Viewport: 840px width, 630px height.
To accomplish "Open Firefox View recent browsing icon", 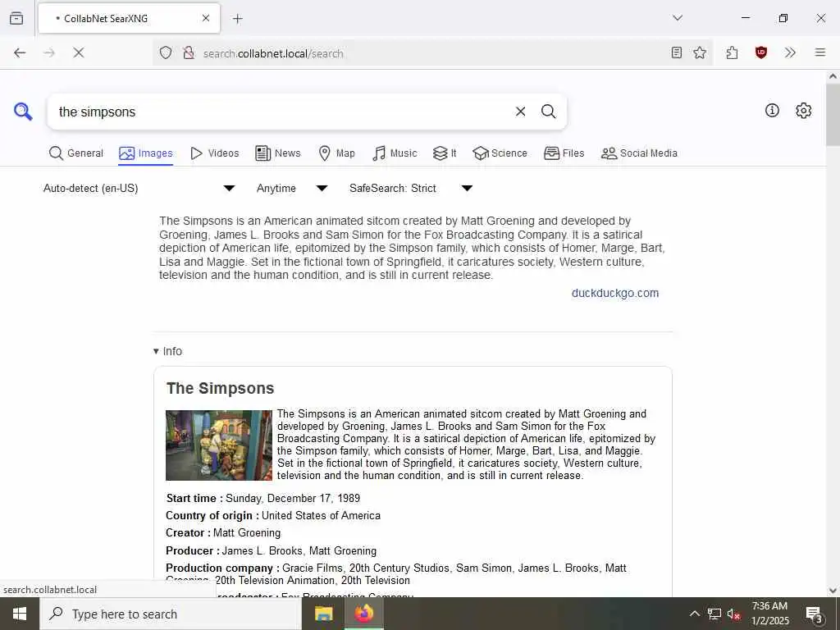I will [16, 18].
